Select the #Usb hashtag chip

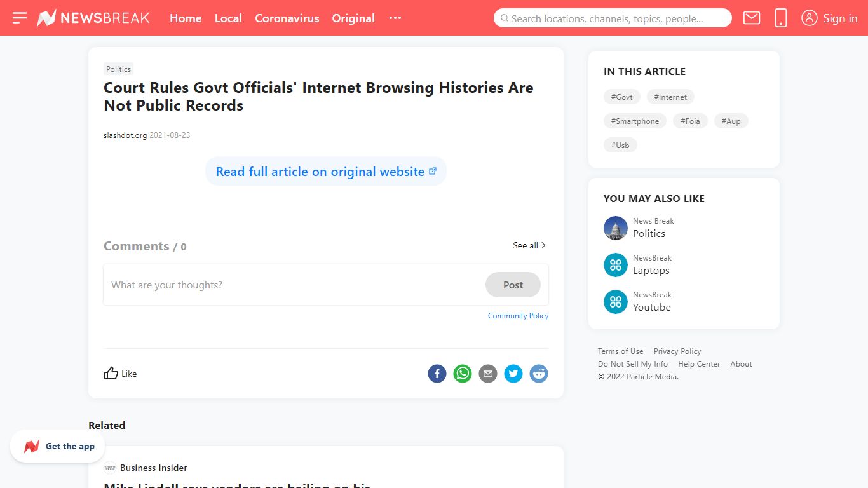click(x=620, y=145)
